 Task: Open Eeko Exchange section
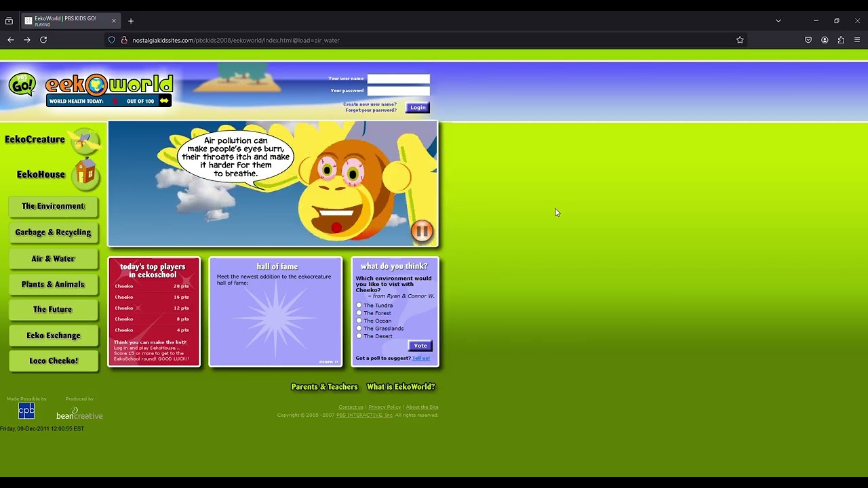pyautogui.click(x=54, y=335)
